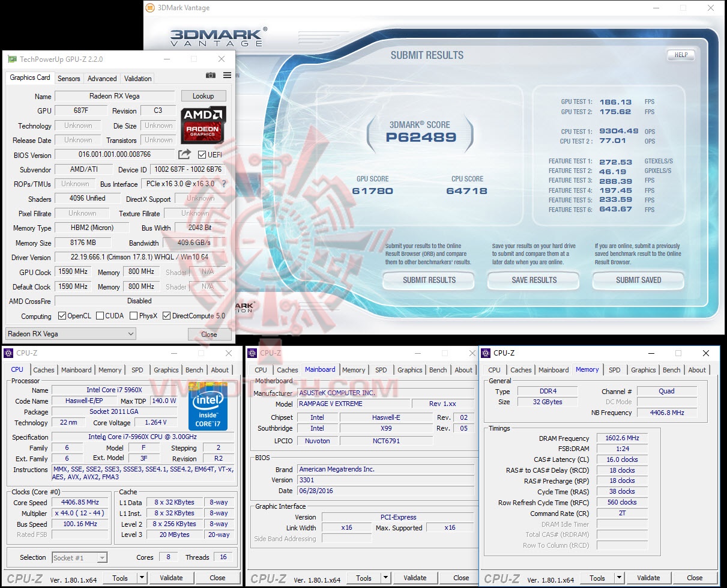Open SPD tab in left CPU-Z window
The width and height of the screenshot is (727, 588).
(x=137, y=370)
